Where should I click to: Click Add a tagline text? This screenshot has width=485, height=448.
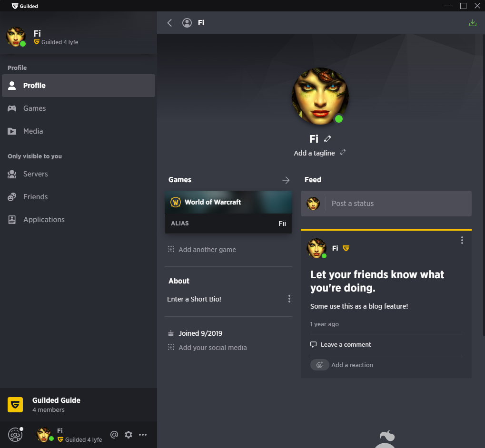[x=314, y=153]
